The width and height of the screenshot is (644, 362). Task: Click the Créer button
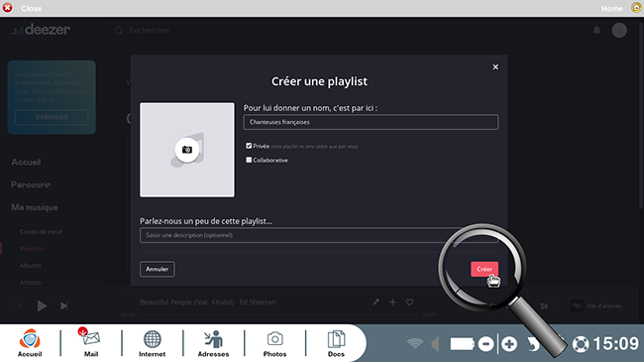point(484,269)
